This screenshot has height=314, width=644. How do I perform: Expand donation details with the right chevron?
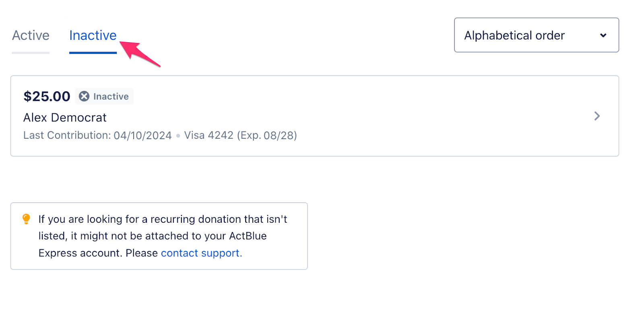597,116
